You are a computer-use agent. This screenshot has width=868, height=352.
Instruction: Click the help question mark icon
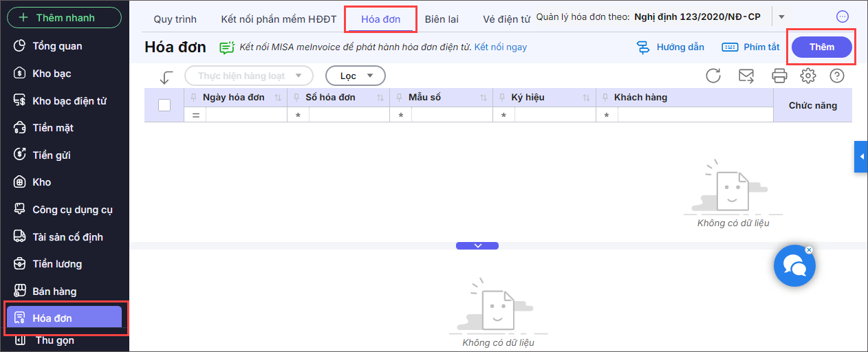point(837,76)
